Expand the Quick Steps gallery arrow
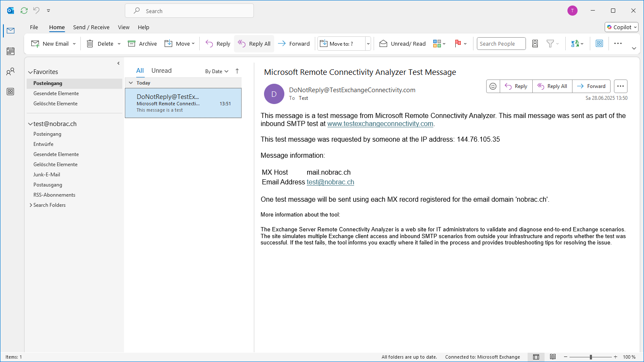The image size is (644, 362). [368, 44]
